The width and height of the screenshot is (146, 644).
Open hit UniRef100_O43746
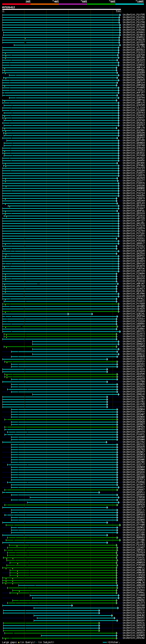[134, 25]
